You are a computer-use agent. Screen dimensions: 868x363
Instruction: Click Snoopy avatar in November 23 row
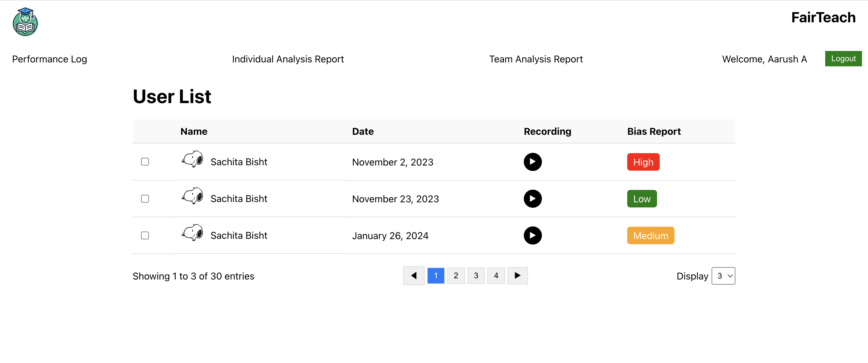(x=192, y=196)
